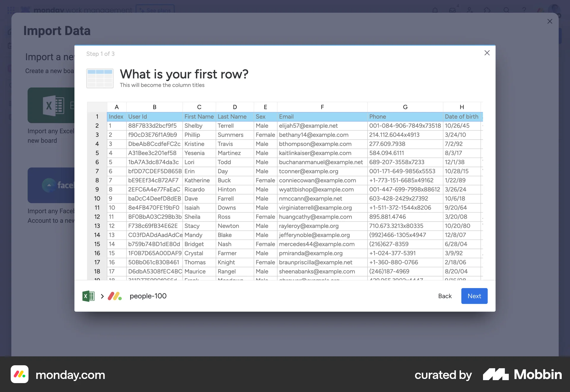Click the grid menu icon next to the monday logo
The width and height of the screenshot is (570, 392).
pyautogui.click(x=11, y=10)
